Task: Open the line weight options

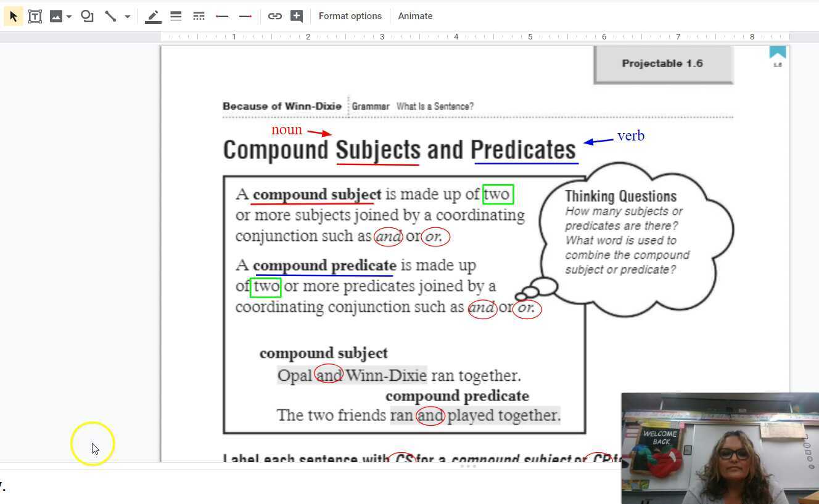Action: [176, 15]
